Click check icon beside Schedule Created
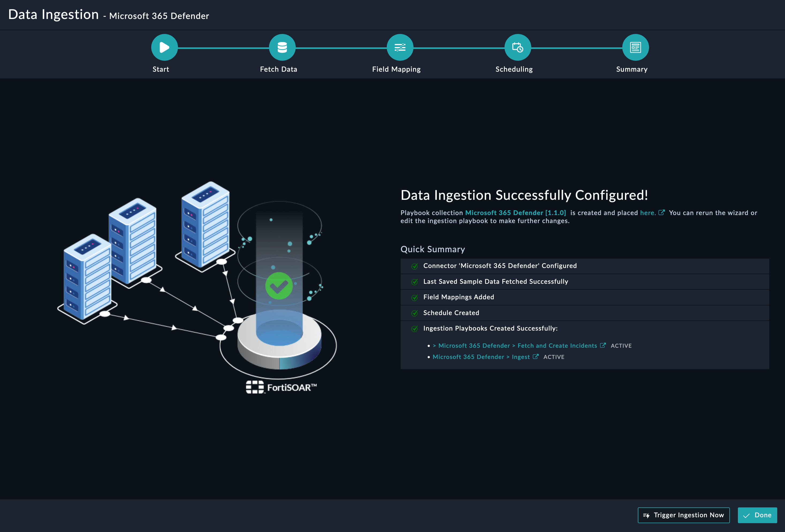The height and width of the screenshot is (532, 785). tap(415, 313)
